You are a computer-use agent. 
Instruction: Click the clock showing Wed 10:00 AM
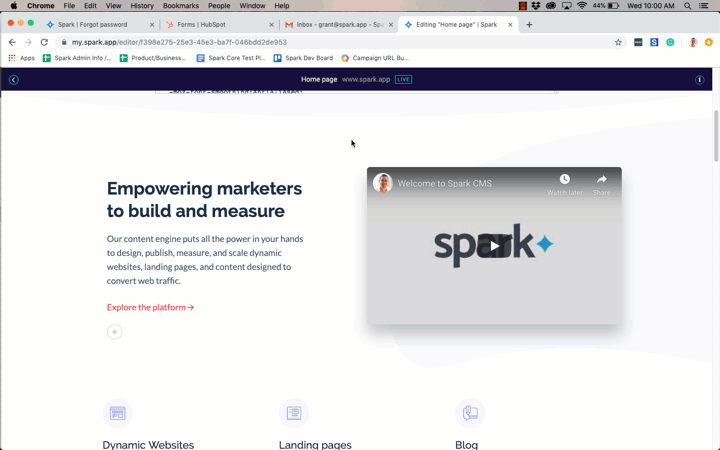click(x=651, y=6)
